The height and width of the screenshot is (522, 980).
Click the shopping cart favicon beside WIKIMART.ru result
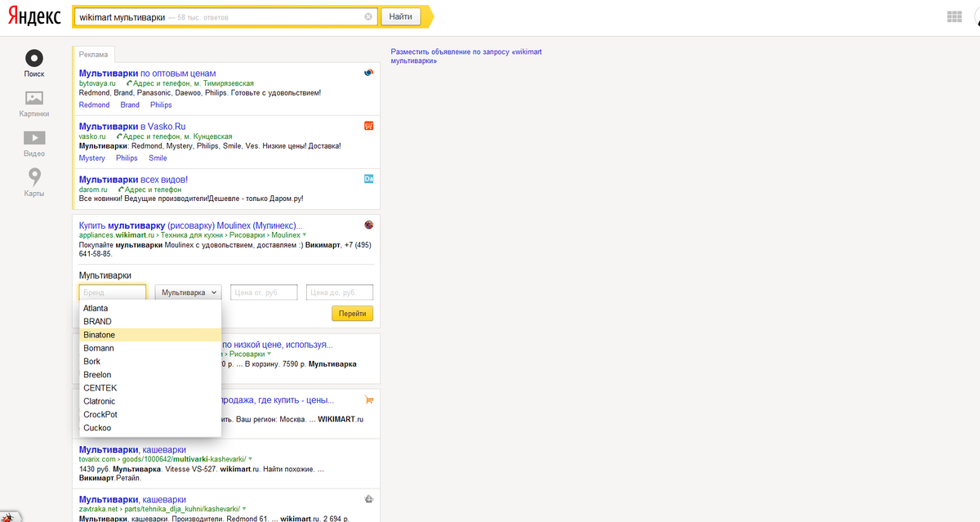(x=369, y=400)
